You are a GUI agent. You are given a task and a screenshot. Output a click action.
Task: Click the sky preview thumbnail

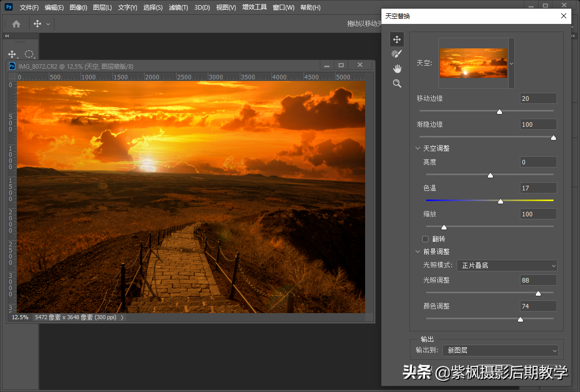point(473,63)
